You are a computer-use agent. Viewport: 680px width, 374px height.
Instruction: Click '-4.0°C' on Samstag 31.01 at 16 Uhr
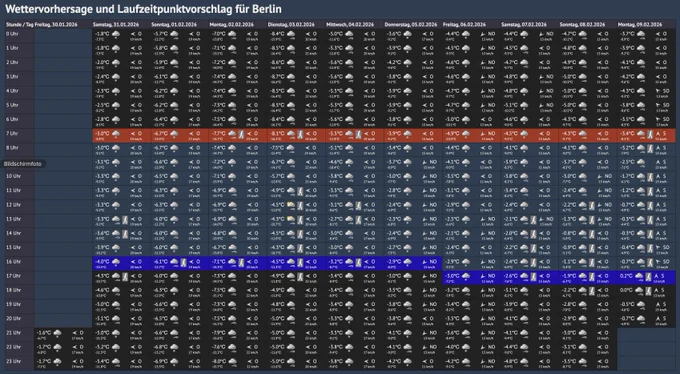tap(102, 262)
